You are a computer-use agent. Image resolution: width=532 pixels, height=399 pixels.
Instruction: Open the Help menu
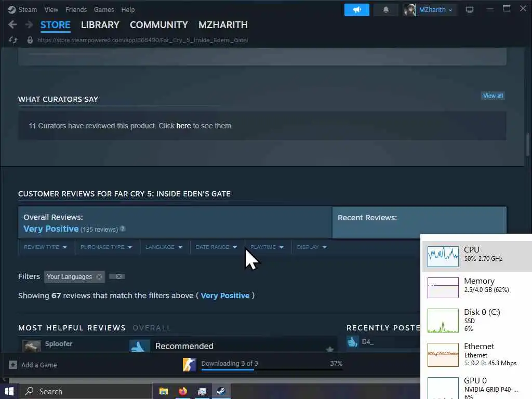tap(128, 9)
